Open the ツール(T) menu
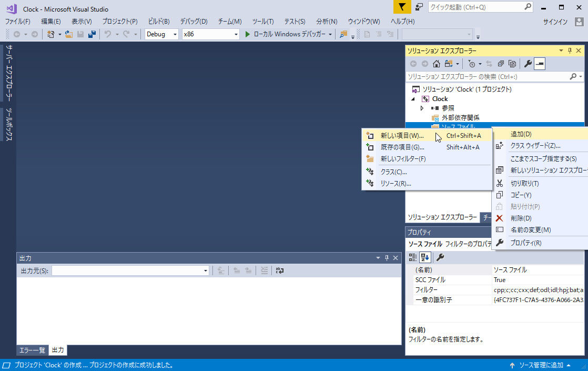Screen dimensions: 588x371 263,22
